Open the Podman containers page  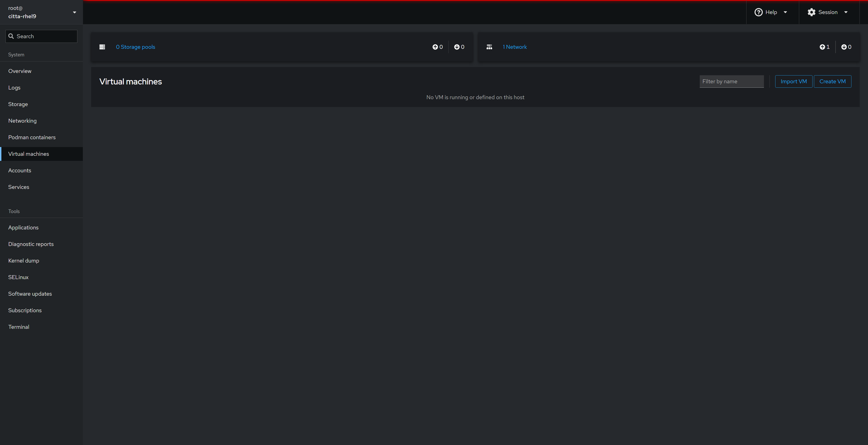pos(32,137)
